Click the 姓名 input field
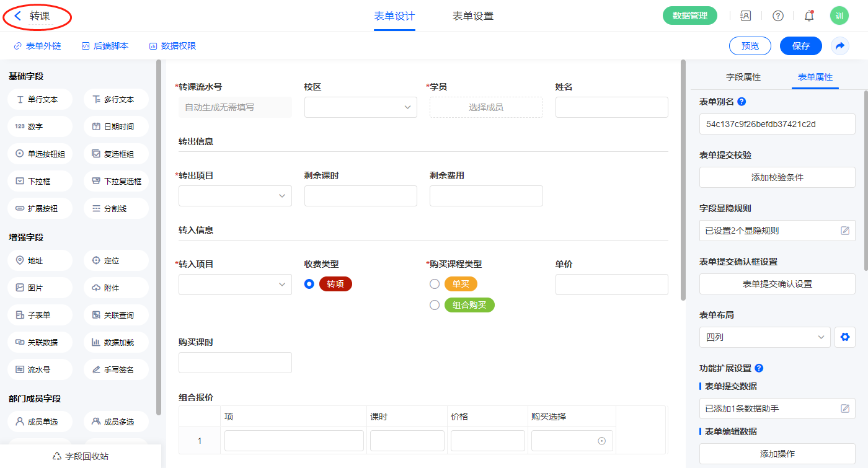Screen dimensions: 868x468 (611, 107)
